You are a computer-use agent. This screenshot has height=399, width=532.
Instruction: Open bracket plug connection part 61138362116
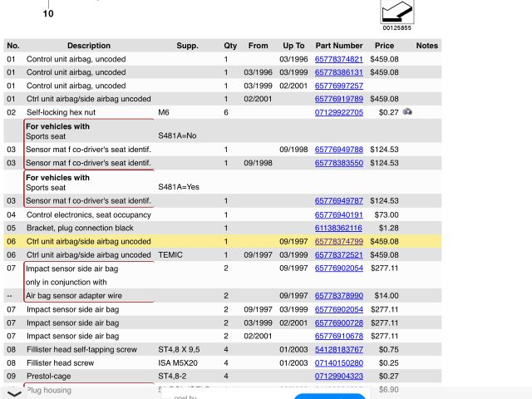pyautogui.click(x=338, y=228)
